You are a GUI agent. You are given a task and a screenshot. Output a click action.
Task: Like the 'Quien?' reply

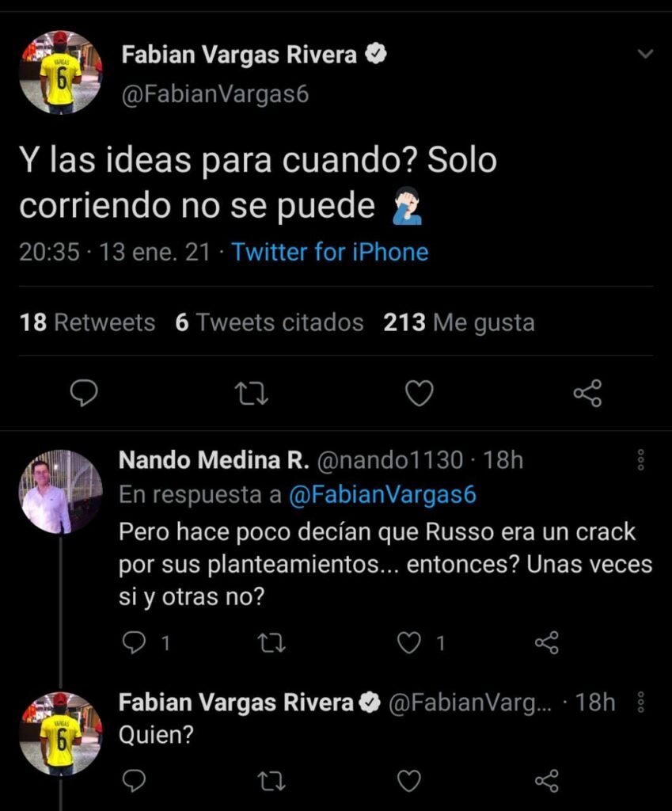click(x=409, y=781)
